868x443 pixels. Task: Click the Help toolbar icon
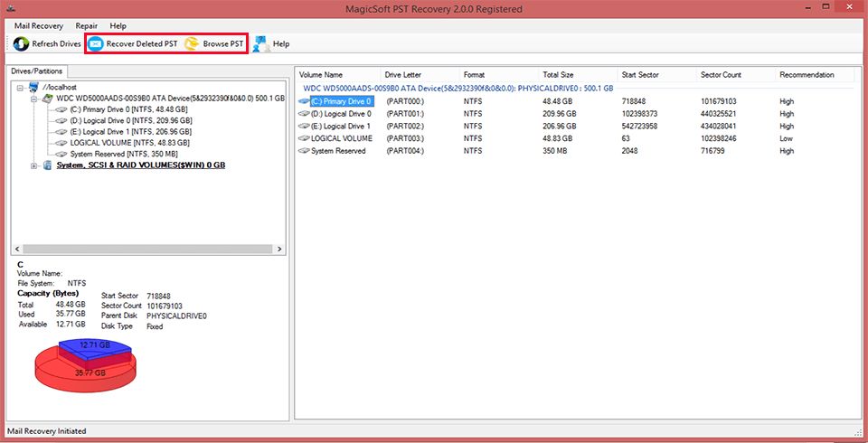[261, 43]
